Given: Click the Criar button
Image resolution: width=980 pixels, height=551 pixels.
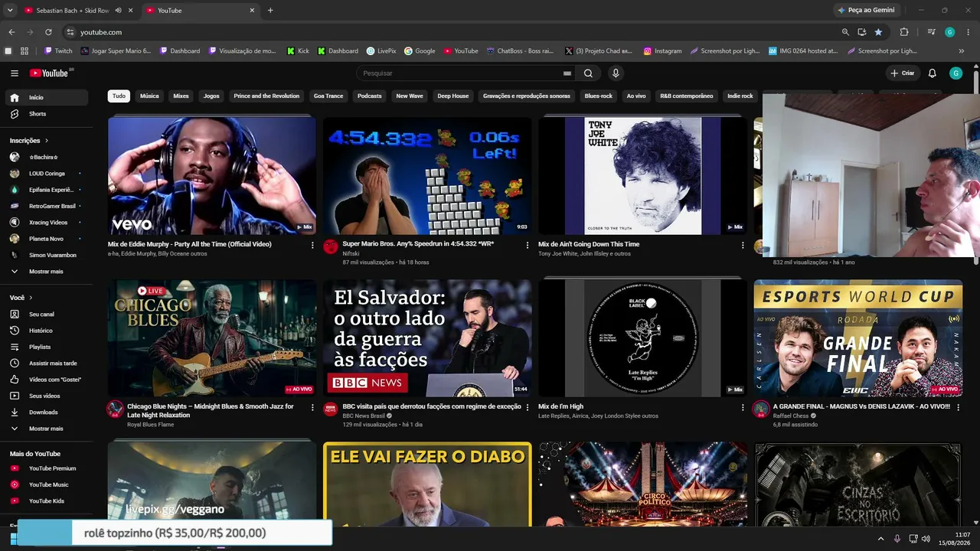Looking at the screenshot, I should point(903,73).
